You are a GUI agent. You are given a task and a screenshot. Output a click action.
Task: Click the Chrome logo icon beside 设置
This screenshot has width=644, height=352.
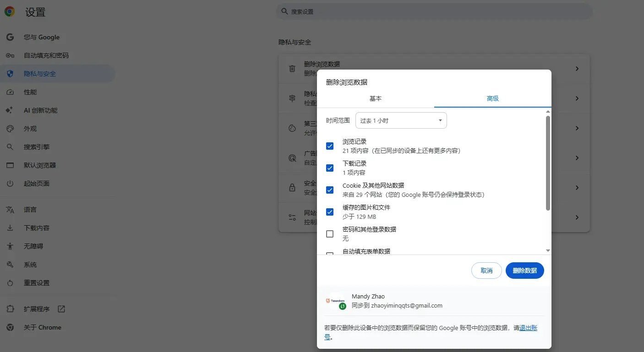pyautogui.click(x=9, y=12)
